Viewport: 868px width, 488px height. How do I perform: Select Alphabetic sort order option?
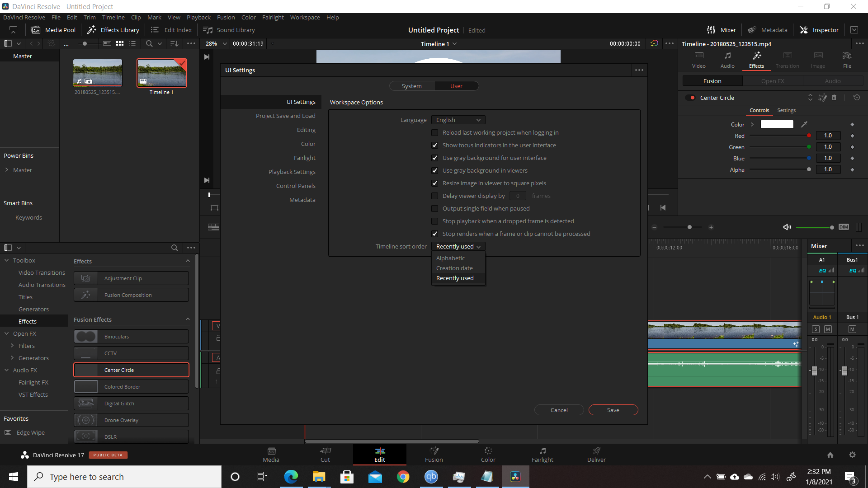click(458, 258)
